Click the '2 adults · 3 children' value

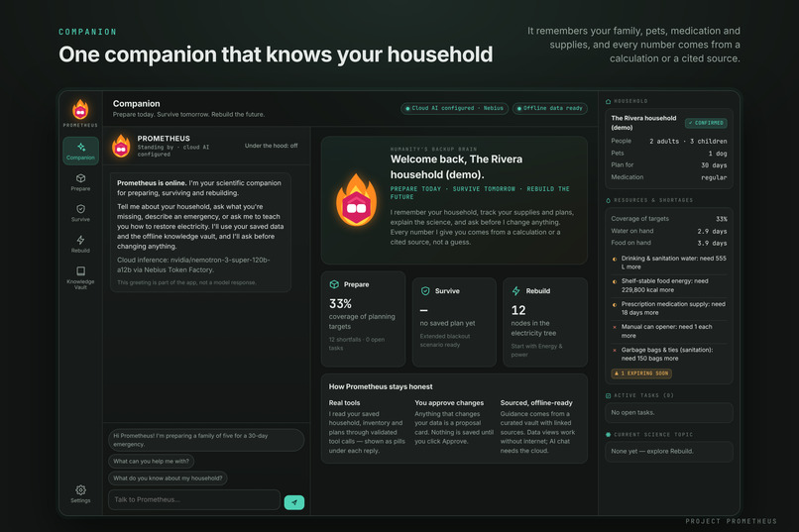click(688, 141)
